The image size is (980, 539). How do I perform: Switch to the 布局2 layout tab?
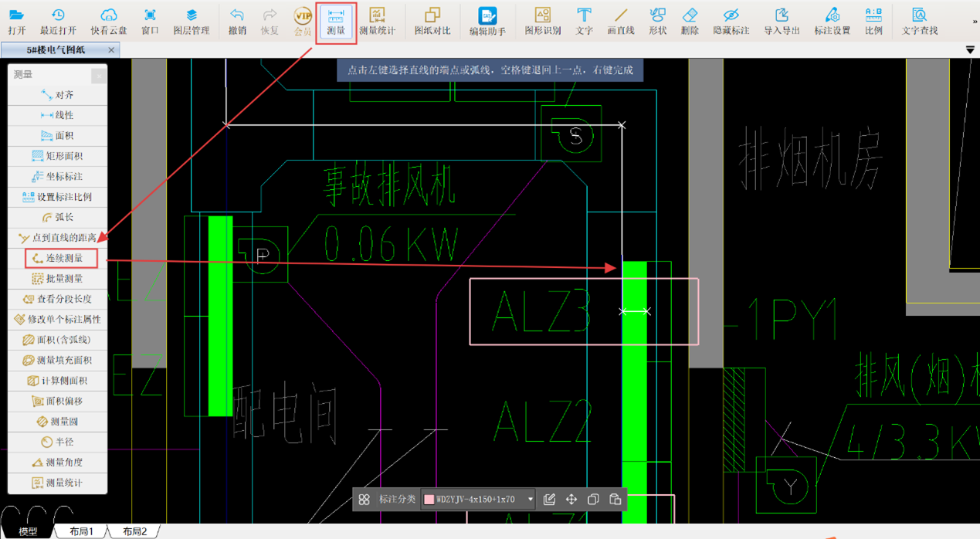(x=134, y=531)
